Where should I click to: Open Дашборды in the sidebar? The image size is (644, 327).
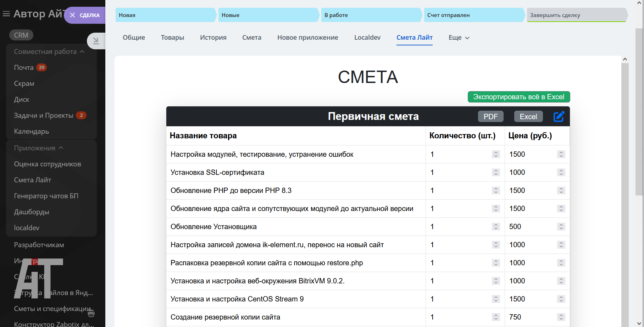click(32, 212)
